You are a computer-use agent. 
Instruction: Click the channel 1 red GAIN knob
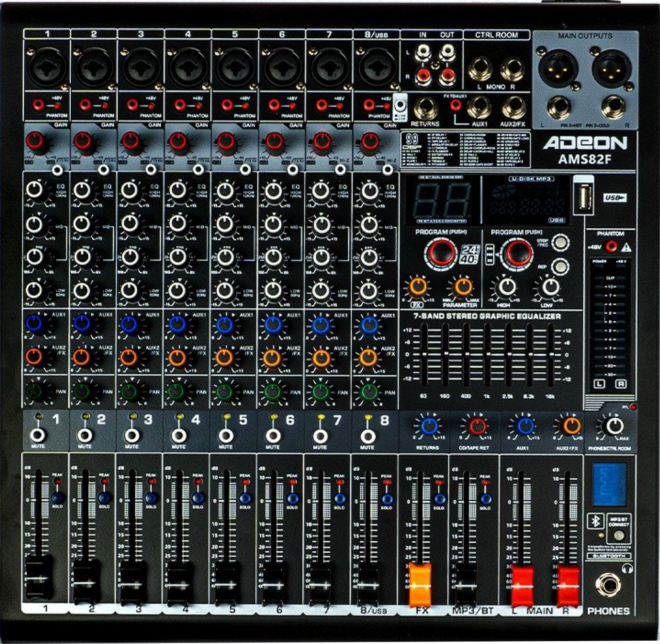pyautogui.click(x=35, y=141)
